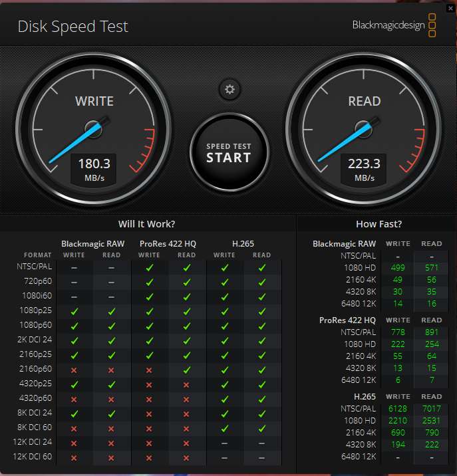This screenshot has height=476, width=457.
Task: Click the Blackmagic RAW write checkmark for 8K DCI 24
Action: [x=74, y=414]
